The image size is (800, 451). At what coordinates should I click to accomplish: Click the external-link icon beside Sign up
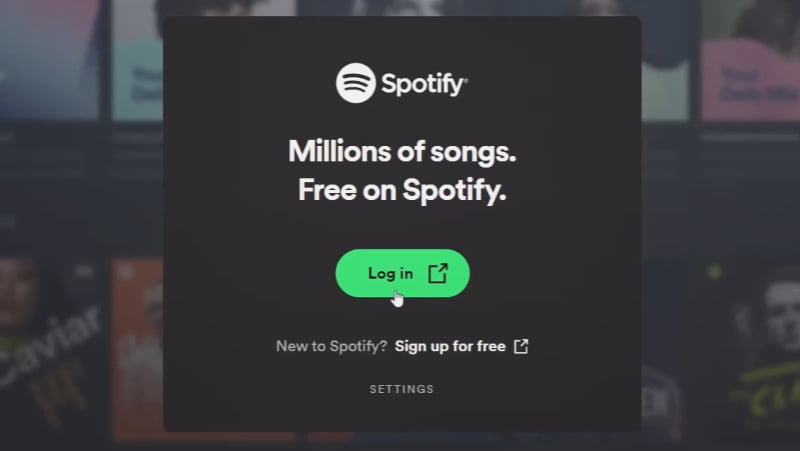pos(521,346)
